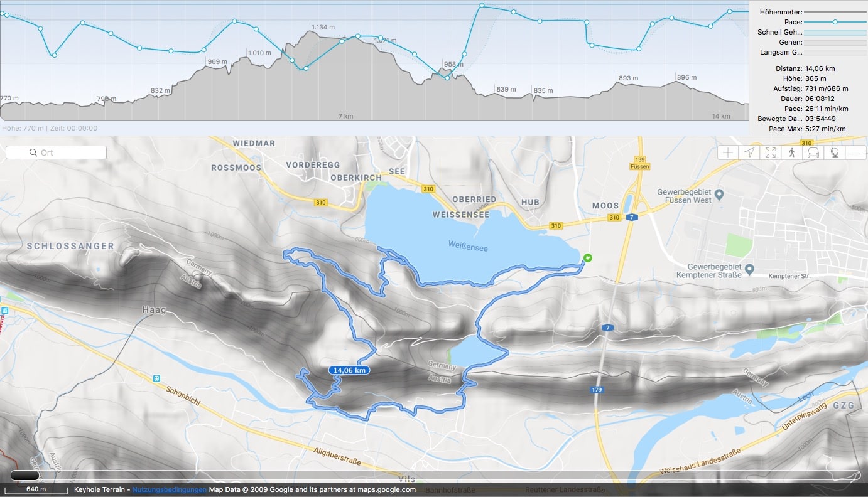Viewport: 868px width, 497px height.
Task: Click the 893 m elevation label
Action: (628, 78)
